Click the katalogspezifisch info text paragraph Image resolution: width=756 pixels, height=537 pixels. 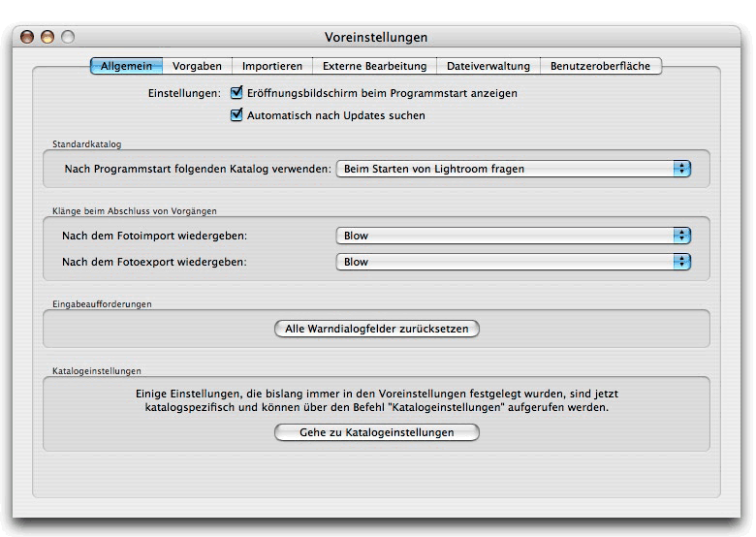[377, 401]
